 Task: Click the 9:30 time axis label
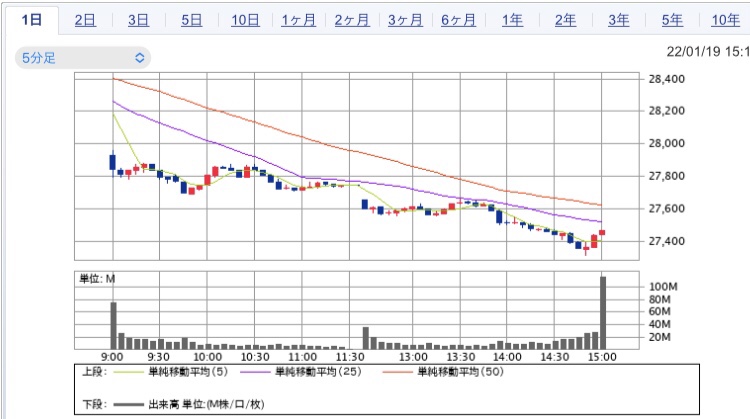pyautogui.click(x=158, y=357)
